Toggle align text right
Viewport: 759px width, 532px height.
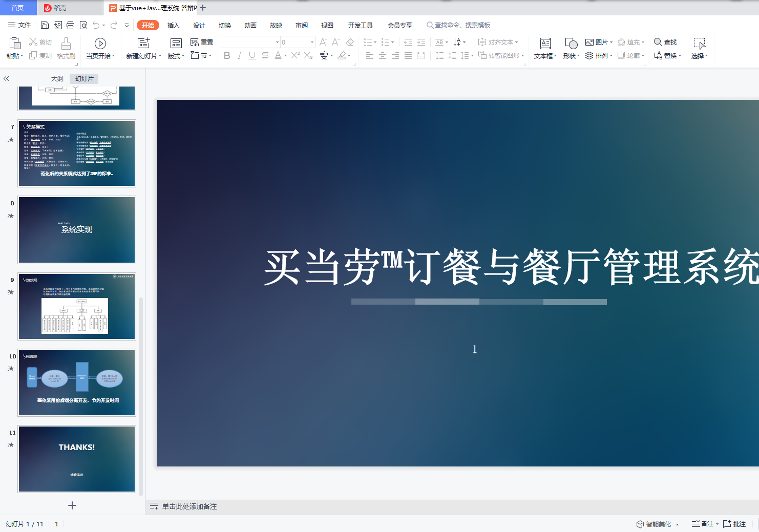click(x=395, y=55)
